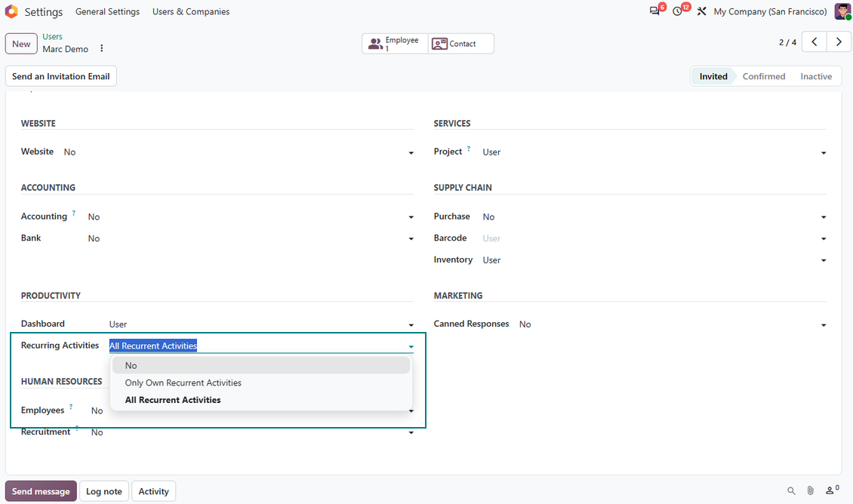
Task: Open the Project dropdown
Action: (x=654, y=152)
